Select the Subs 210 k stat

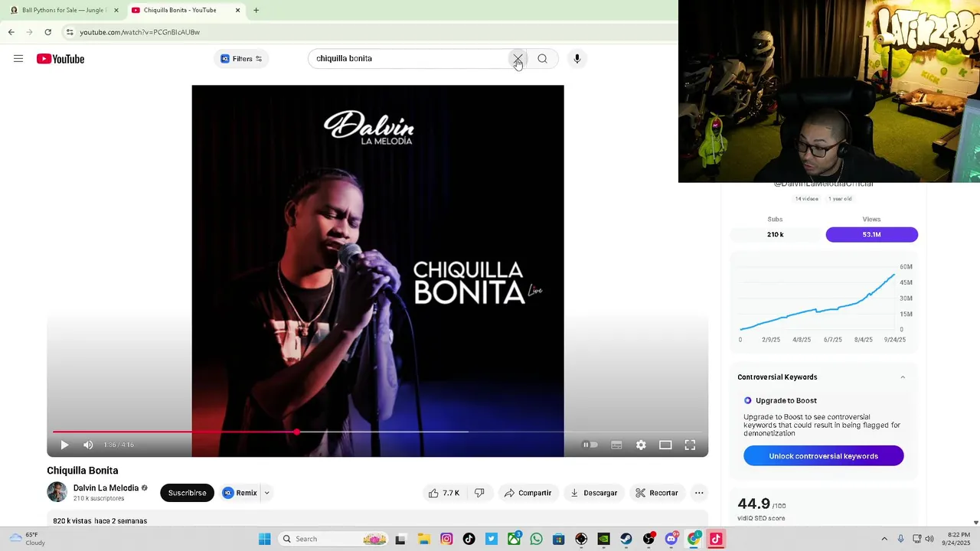tap(776, 234)
